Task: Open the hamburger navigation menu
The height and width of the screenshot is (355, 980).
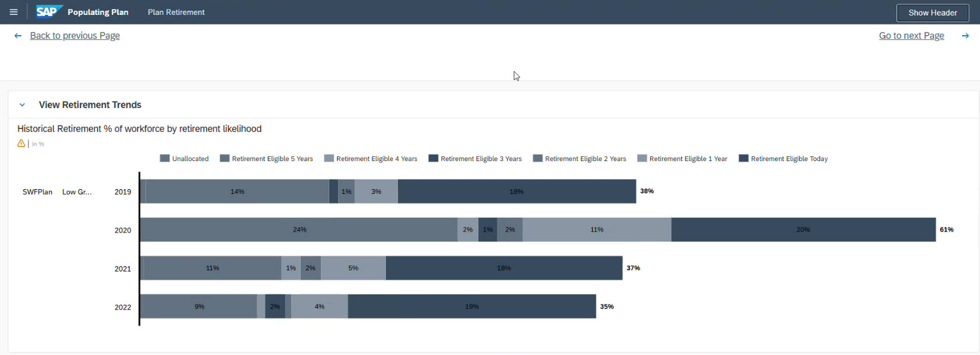Action: (x=14, y=12)
